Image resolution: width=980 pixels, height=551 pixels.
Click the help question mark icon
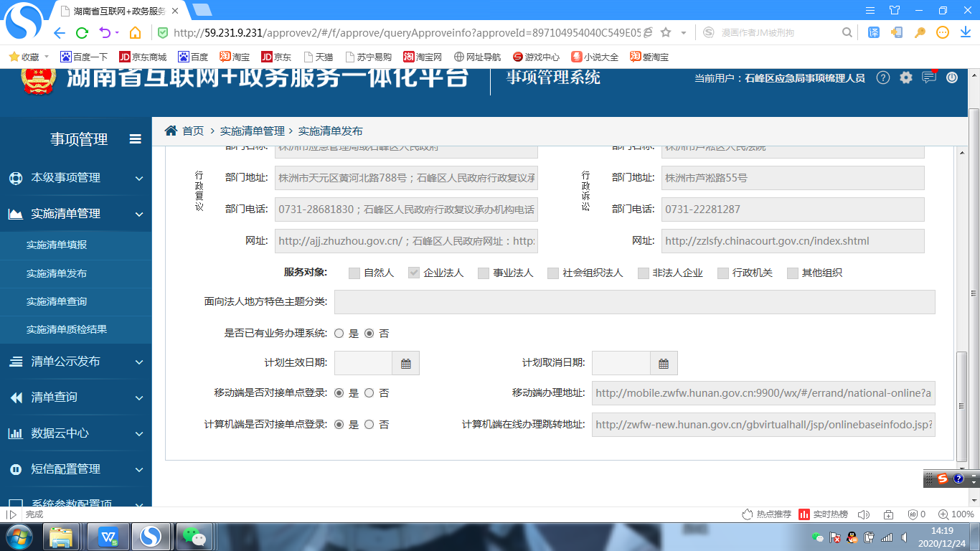tap(883, 78)
